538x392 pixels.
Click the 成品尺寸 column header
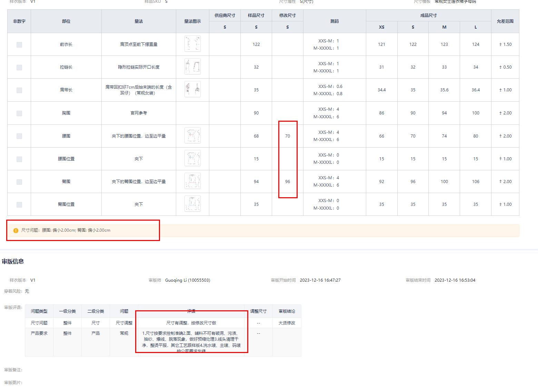click(428, 16)
